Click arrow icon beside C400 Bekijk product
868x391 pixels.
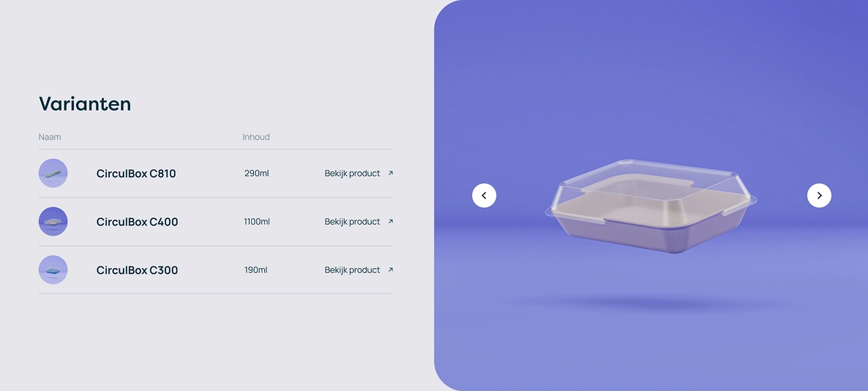click(x=390, y=222)
